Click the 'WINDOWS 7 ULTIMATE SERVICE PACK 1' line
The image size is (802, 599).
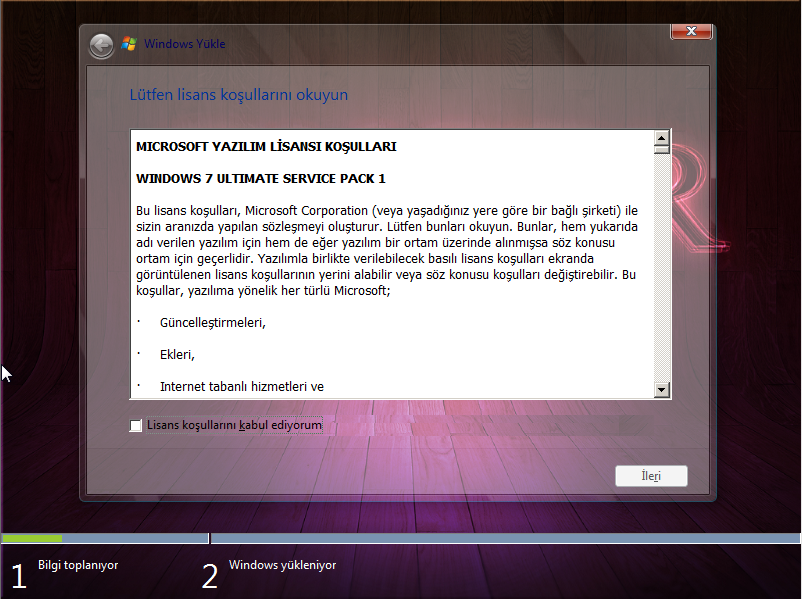click(261, 179)
